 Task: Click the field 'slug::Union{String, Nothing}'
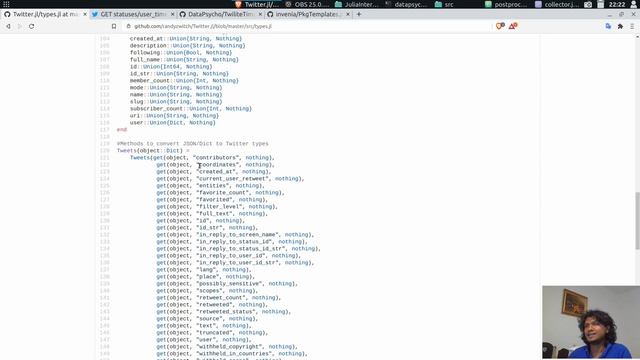tap(176, 102)
